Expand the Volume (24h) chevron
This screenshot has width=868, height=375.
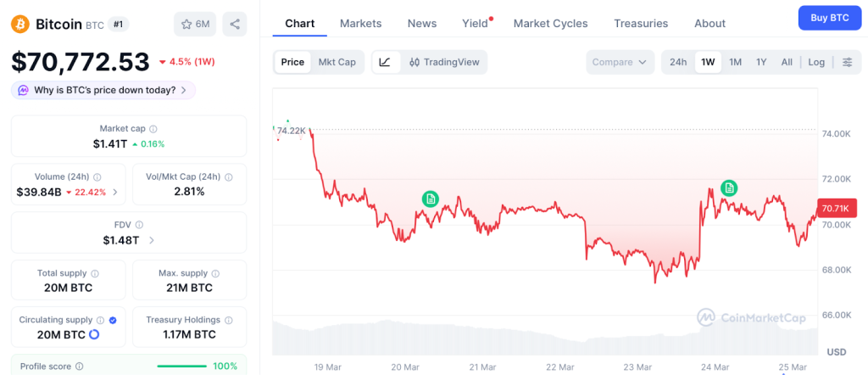click(x=115, y=192)
